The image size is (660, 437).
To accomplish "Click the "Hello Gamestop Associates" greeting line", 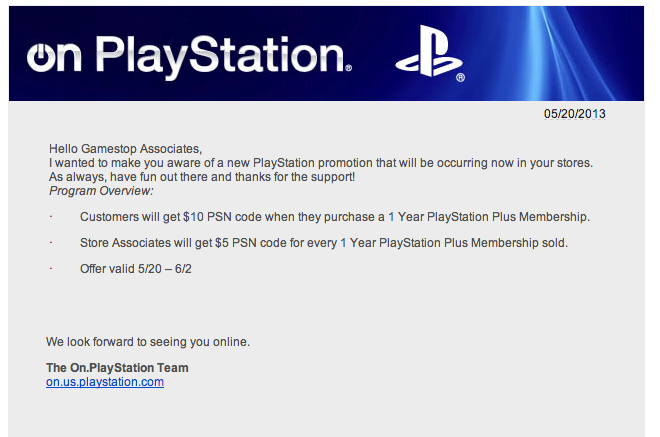I will click(125, 149).
